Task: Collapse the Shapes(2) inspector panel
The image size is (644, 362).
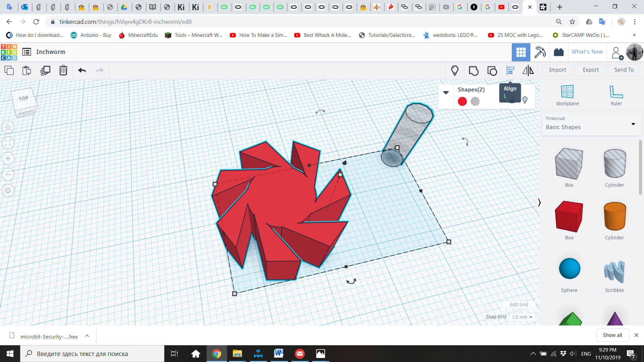Action: click(446, 93)
